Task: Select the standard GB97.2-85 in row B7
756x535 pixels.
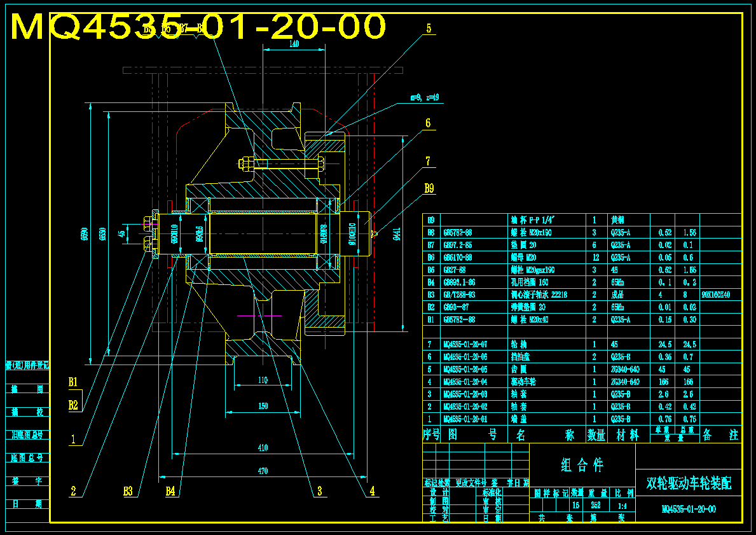Action: click(458, 245)
